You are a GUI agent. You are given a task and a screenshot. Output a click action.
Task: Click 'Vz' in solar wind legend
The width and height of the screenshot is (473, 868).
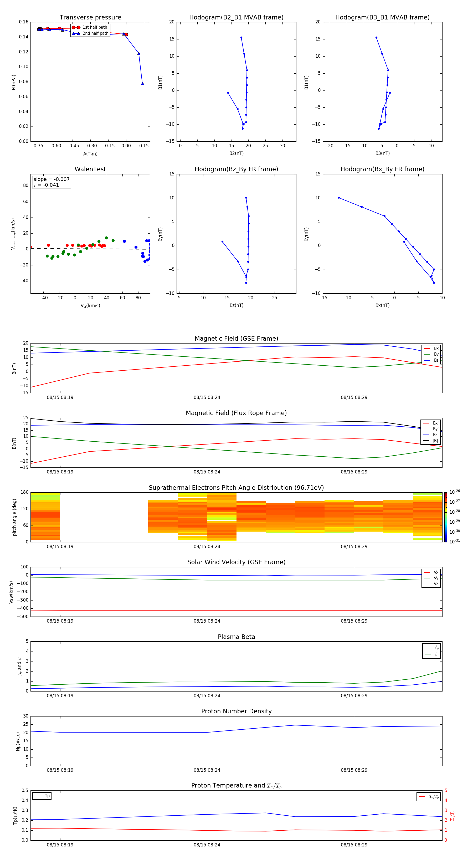click(x=431, y=584)
